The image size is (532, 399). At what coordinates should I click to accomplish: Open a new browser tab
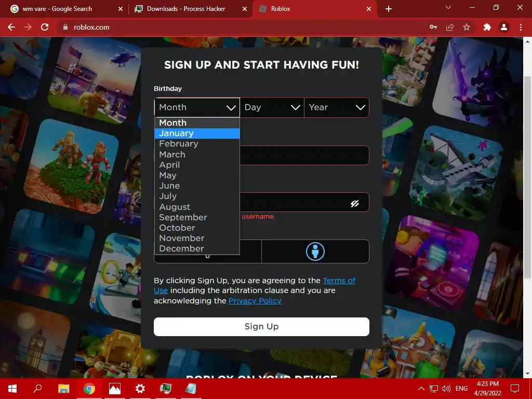tap(389, 9)
